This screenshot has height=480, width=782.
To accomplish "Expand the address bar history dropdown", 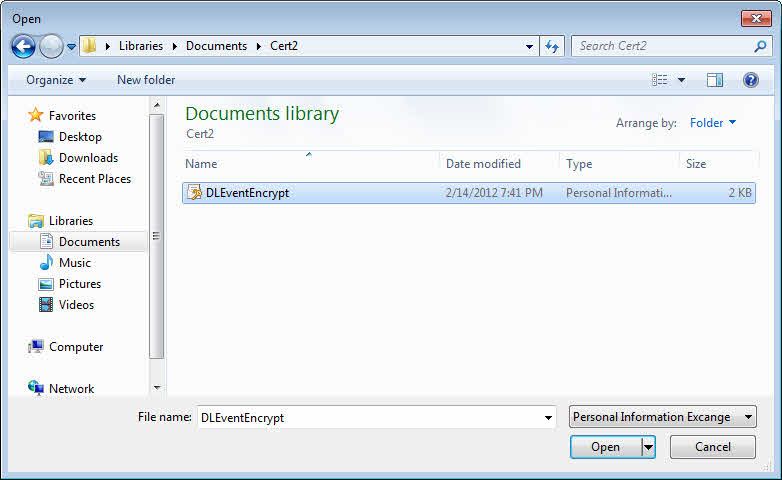I will [529, 46].
